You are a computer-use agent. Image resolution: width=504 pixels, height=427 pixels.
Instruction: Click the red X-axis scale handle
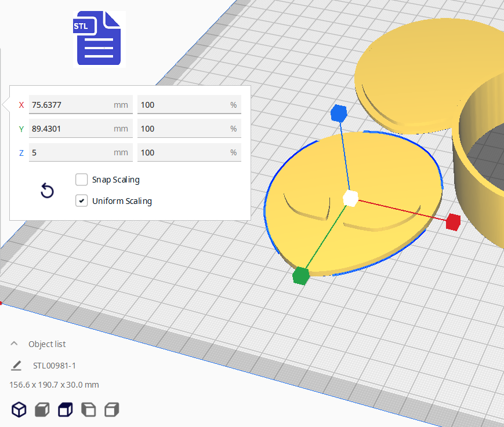click(453, 221)
